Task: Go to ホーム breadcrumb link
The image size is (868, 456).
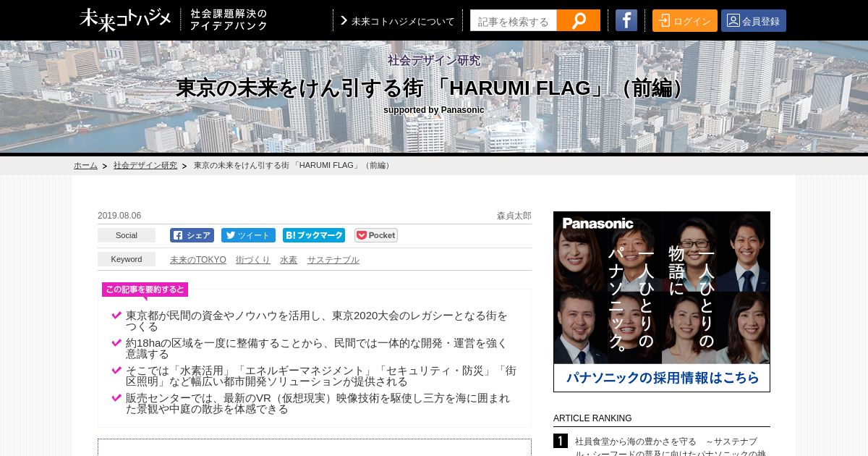Action: click(x=85, y=165)
